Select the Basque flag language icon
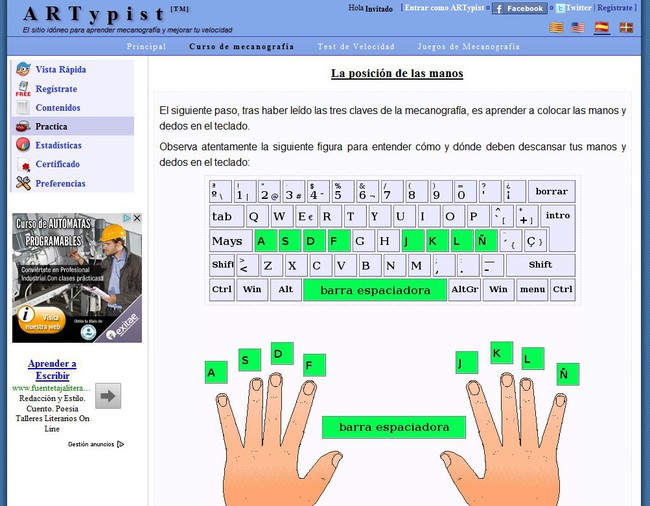Viewport: 650px width, 506px height. (x=626, y=28)
